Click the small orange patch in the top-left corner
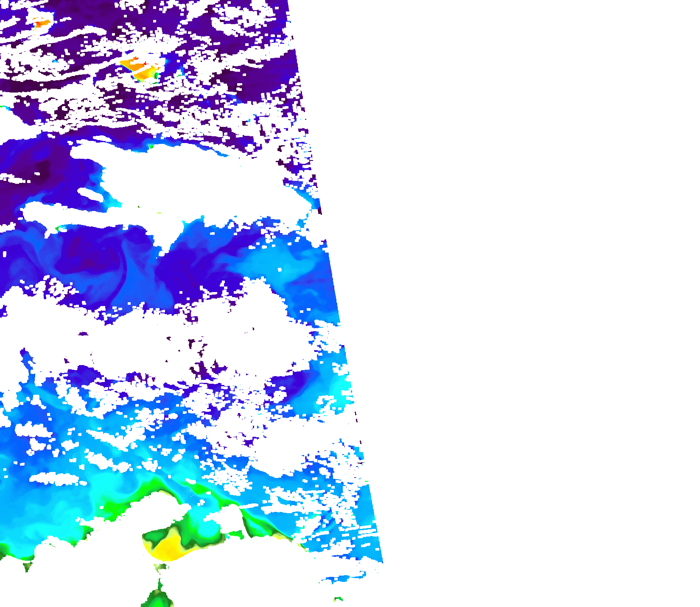700x607 pixels. (42, 23)
